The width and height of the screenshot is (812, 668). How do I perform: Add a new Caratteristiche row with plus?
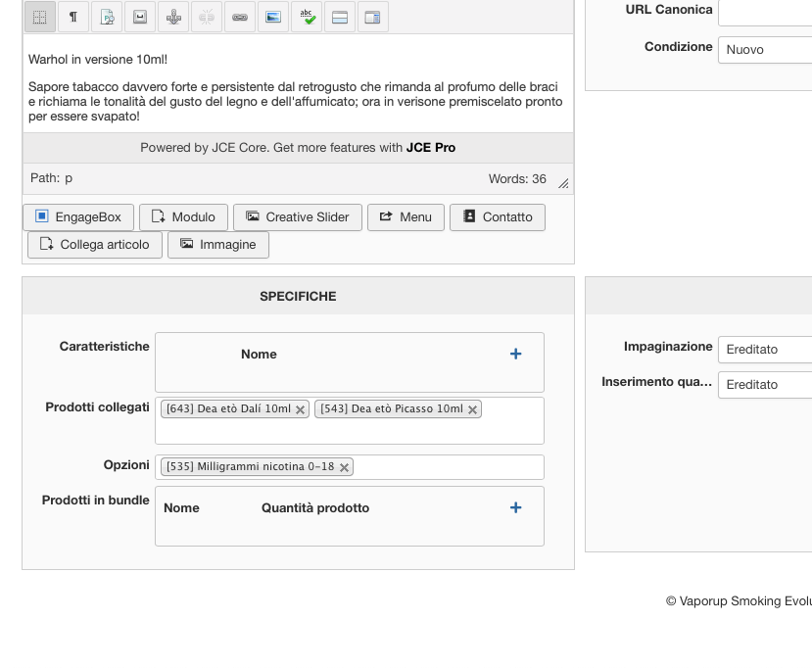tap(516, 354)
